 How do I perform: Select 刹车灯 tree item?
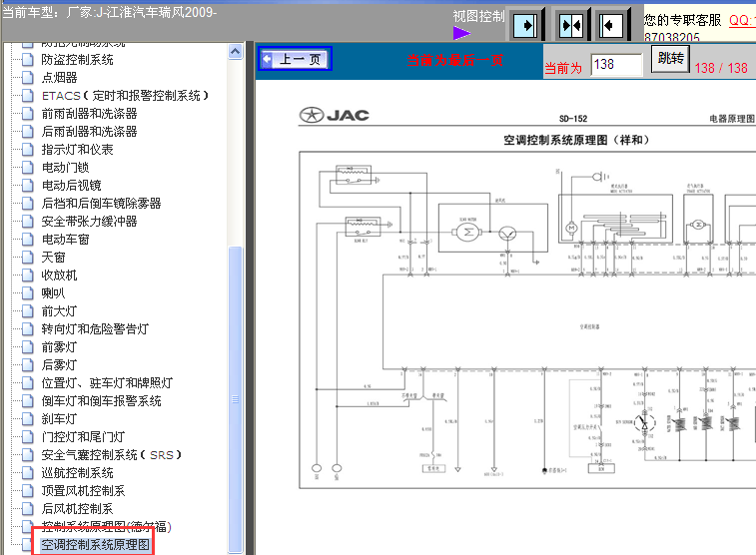pyautogui.click(x=59, y=419)
